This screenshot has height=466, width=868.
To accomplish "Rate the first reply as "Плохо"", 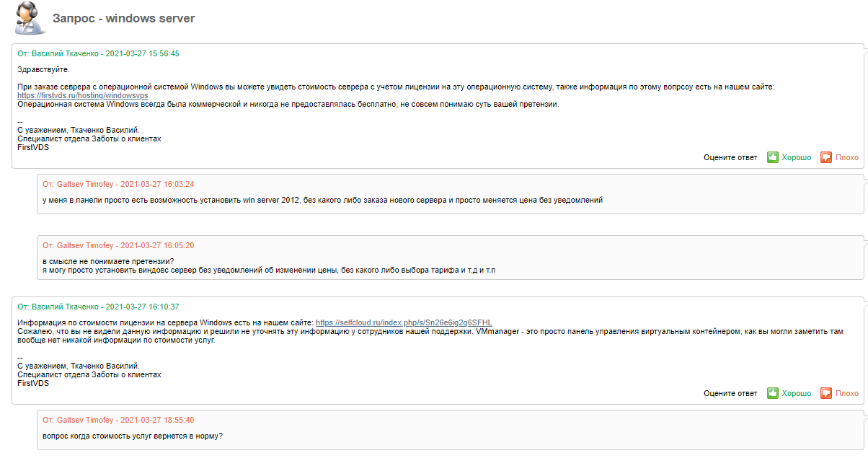I will click(x=847, y=157).
